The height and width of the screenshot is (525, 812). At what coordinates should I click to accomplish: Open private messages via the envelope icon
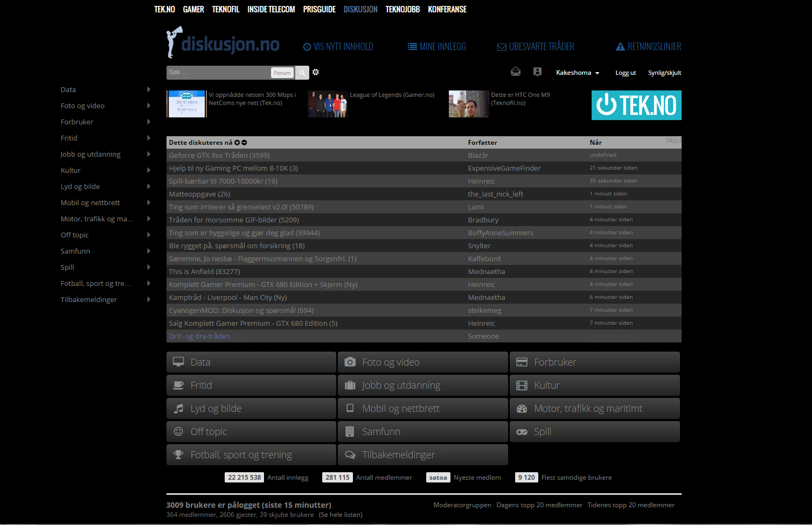tap(516, 71)
